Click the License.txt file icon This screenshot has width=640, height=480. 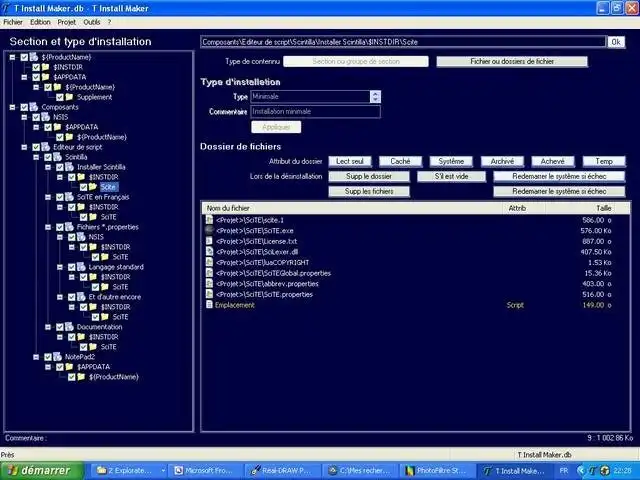click(x=209, y=241)
